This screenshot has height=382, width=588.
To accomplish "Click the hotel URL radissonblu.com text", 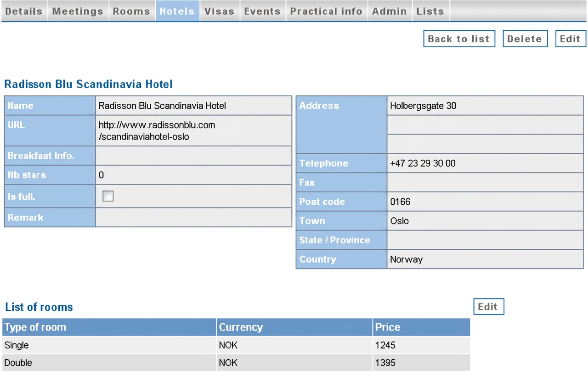I will [157, 131].
